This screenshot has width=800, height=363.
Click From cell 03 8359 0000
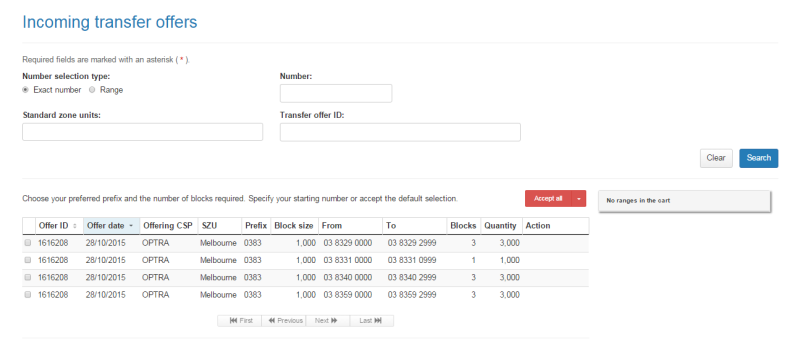pyautogui.click(x=348, y=295)
